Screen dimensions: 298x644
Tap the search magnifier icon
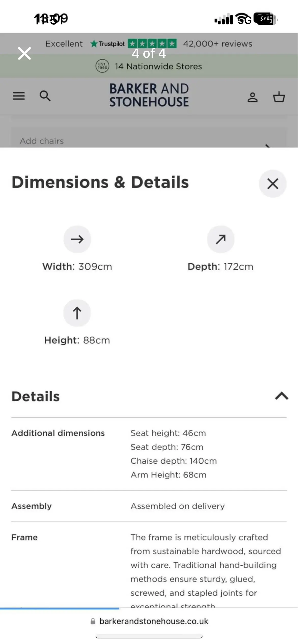pos(45,96)
